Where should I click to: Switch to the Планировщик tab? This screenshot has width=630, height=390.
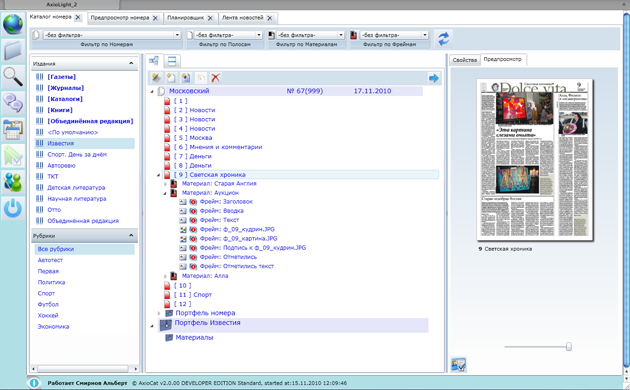tap(186, 18)
